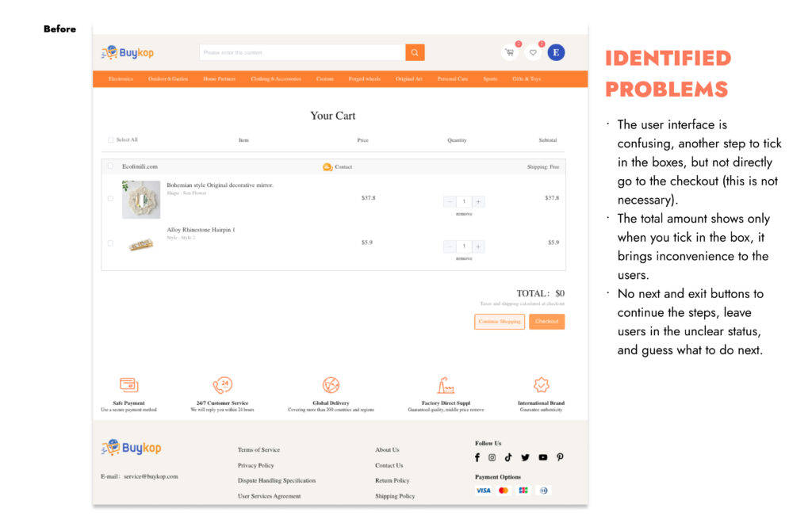Click the Rhinestone Hairpin product thumbnail
The width and height of the screenshot is (812, 527).
coord(141,244)
